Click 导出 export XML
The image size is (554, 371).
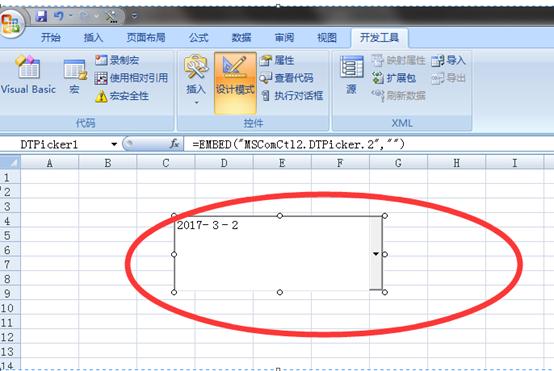point(448,78)
